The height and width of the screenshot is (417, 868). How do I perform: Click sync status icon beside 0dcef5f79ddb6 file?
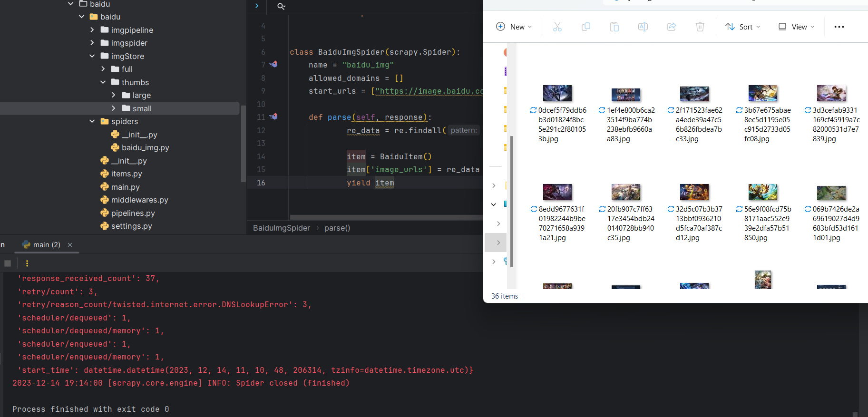[x=533, y=110]
